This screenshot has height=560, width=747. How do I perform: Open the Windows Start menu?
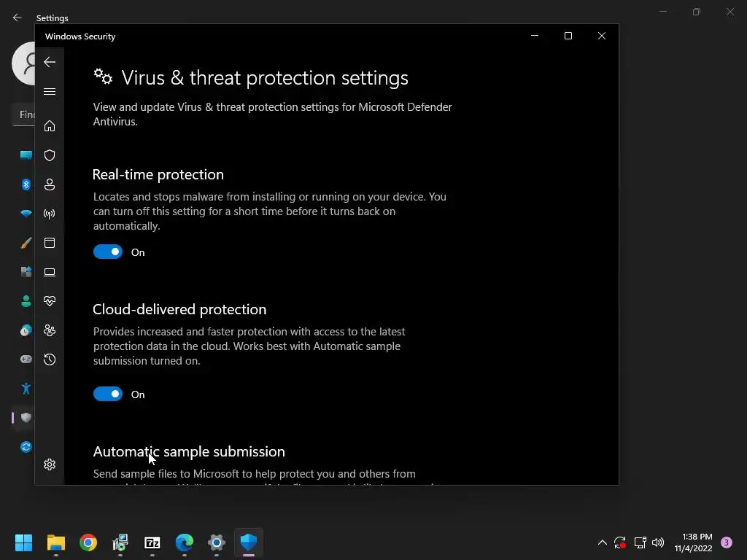pos(23,542)
